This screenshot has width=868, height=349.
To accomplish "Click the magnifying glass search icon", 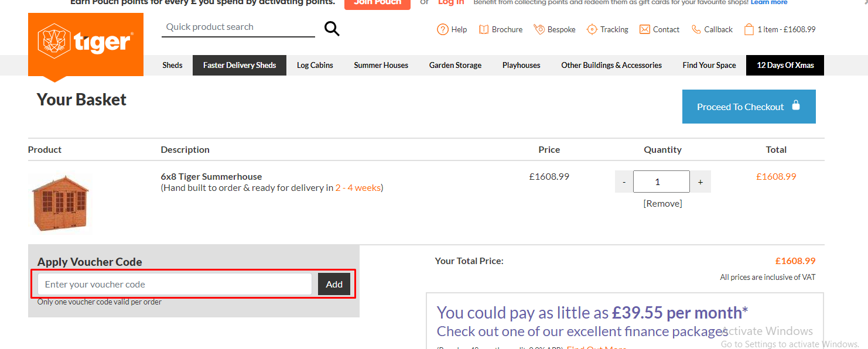I will coord(332,29).
